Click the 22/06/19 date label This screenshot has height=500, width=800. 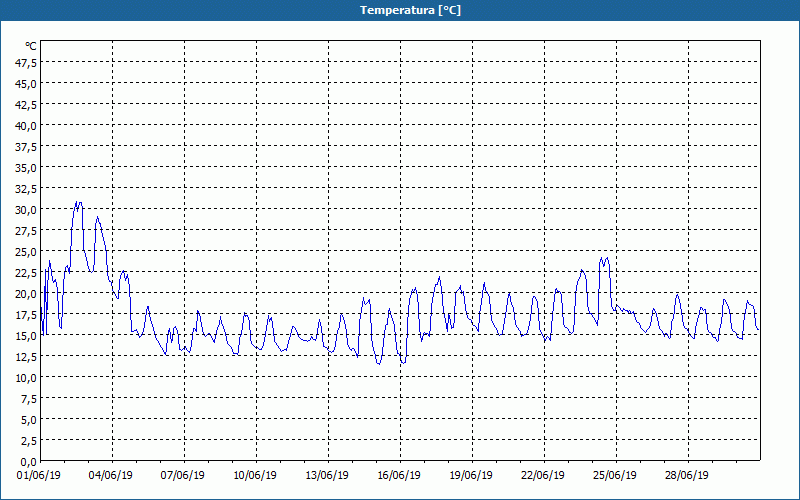[x=543, y=476]
